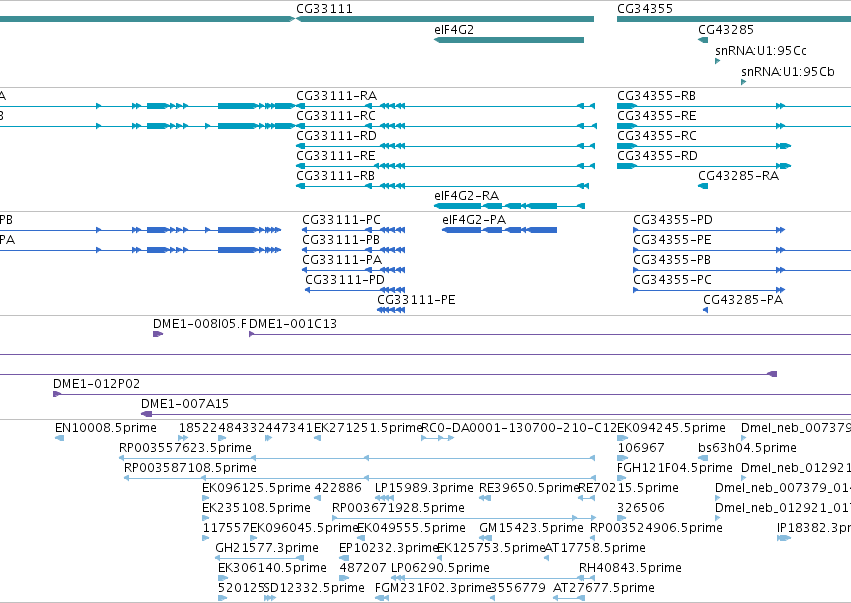Select transcript CG34355-RD label
The image size is (851, 603).
[657, 156]
